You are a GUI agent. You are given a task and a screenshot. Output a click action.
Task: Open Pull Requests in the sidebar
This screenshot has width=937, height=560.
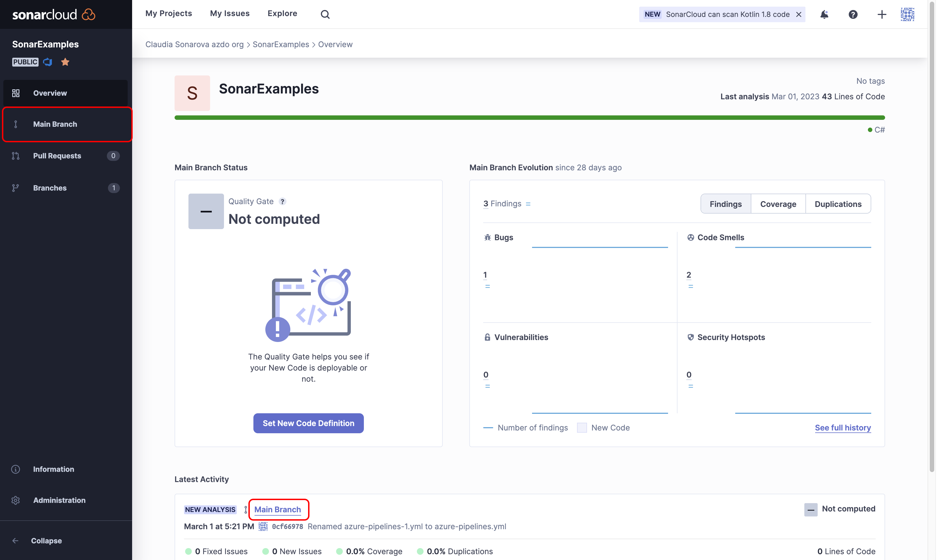tap(66, 156)
